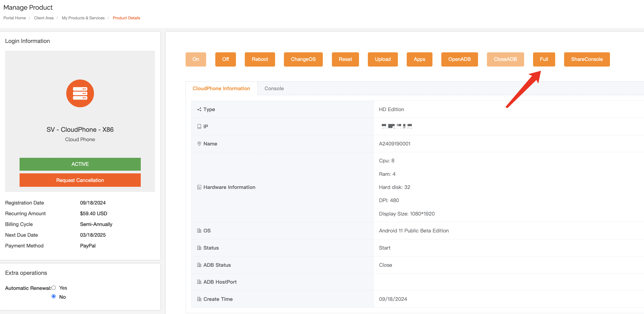Image resolution: width=644 pixels, height=314 pixels.
Task: Select Yes for Automatic Renewal
Action: click(54, 288)
